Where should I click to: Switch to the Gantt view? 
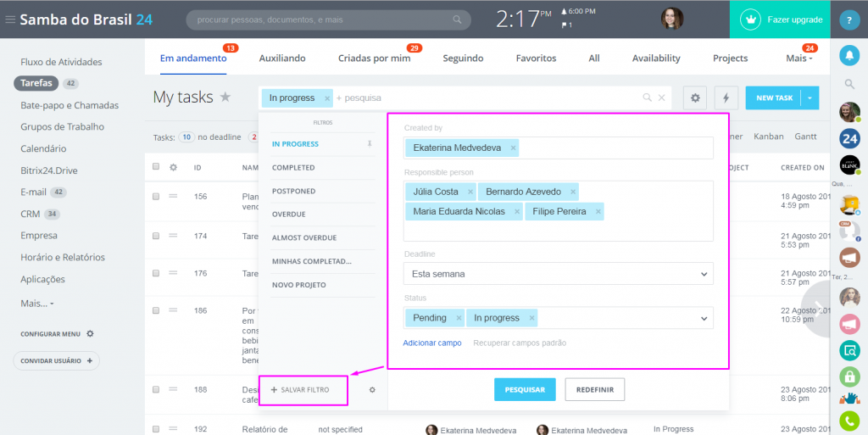(805, 137)
